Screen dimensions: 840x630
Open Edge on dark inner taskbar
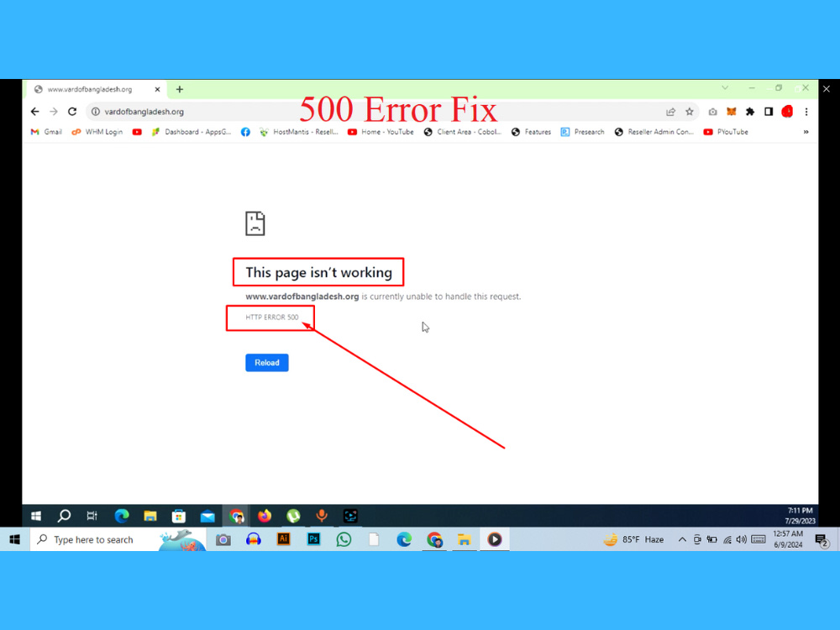(x=122, y=516)
